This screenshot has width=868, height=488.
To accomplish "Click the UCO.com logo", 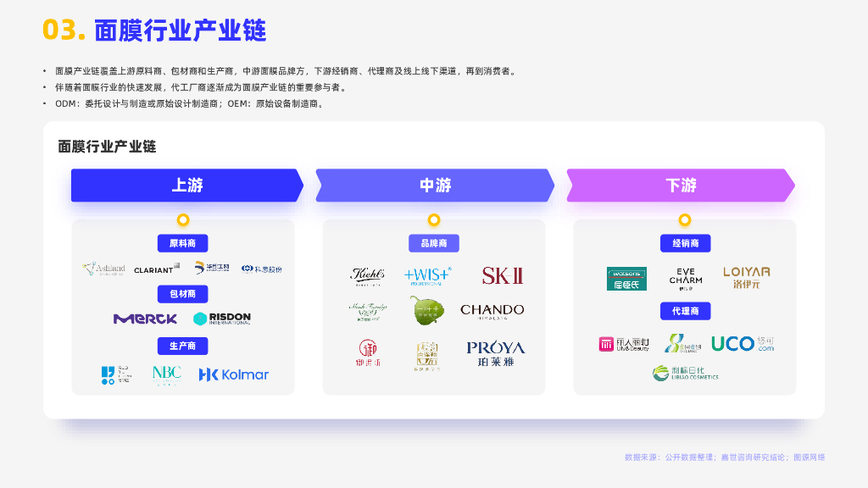I will pyautogui.click(x=743, y=344).
